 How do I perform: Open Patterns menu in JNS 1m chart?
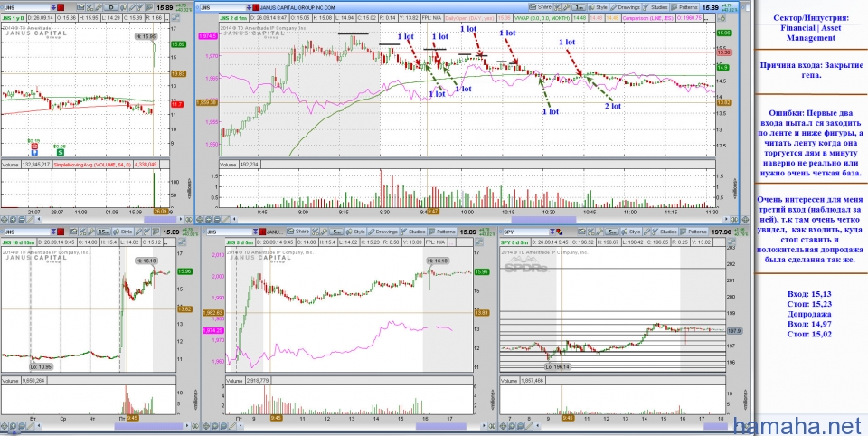coord(684,7)
